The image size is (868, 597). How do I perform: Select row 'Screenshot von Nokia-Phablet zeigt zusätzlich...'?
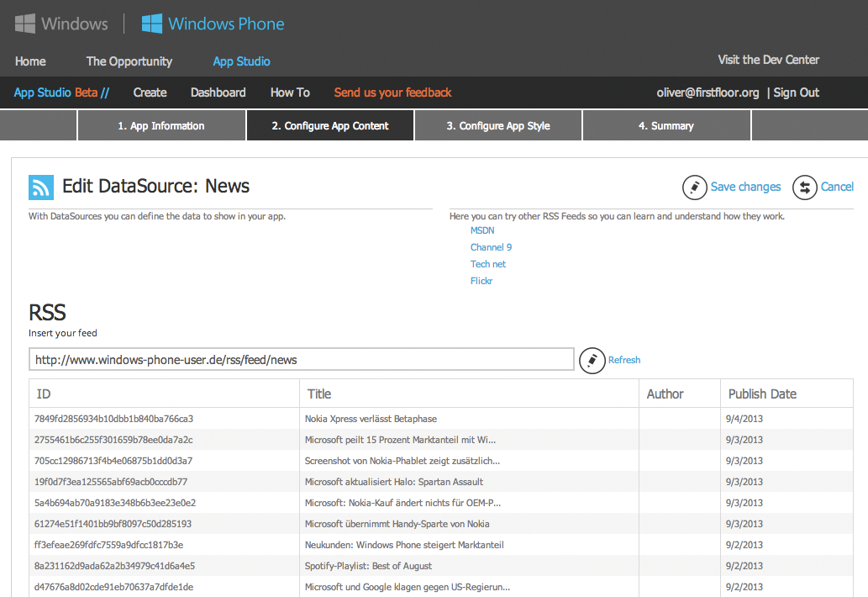(x=441, y=461)
